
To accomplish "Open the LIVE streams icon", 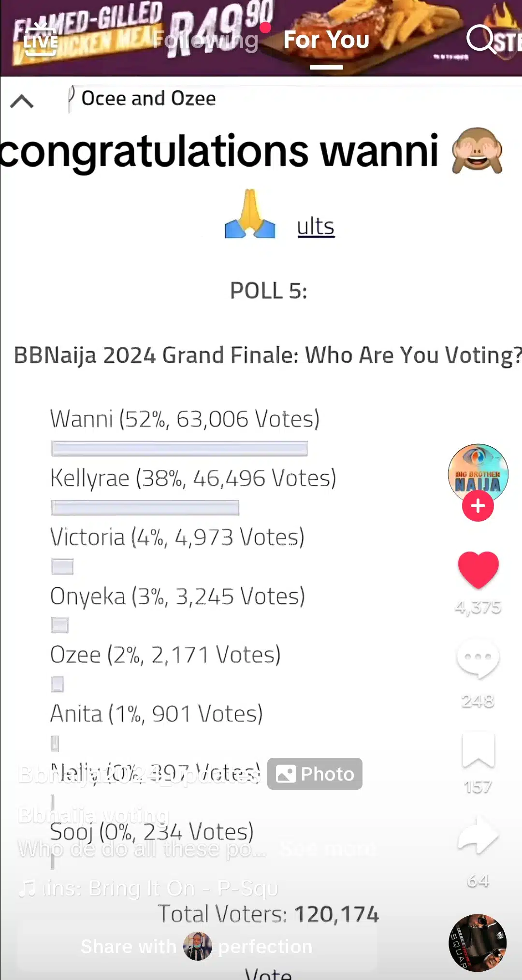I will pyautogui.click(x=41, y=41).
